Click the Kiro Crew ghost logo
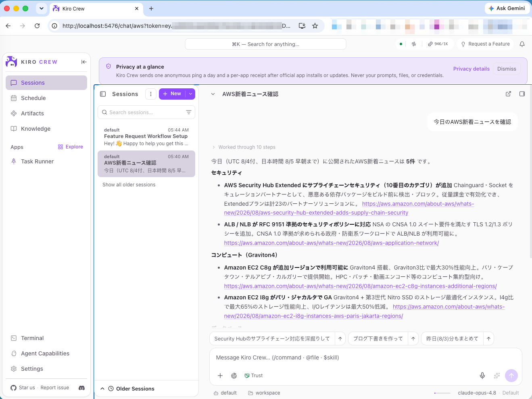The width and height of the screenshot is (532, 399). click(11, 62)
